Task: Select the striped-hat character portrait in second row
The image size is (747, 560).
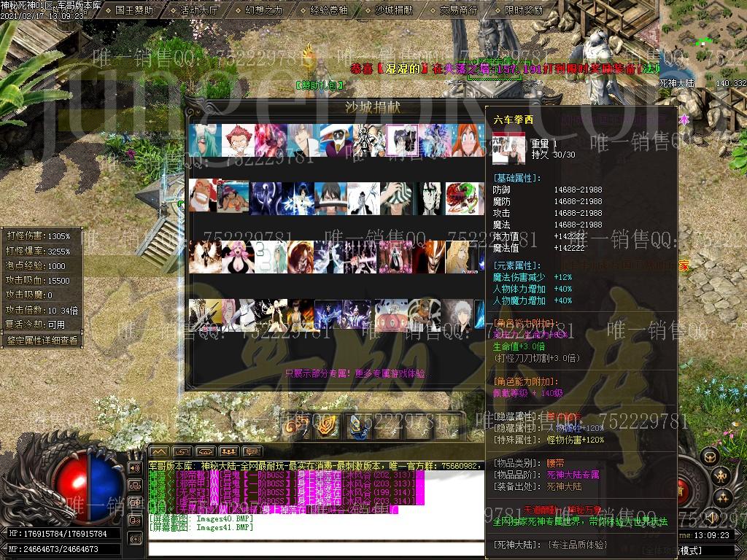Action: pos(397,198)
